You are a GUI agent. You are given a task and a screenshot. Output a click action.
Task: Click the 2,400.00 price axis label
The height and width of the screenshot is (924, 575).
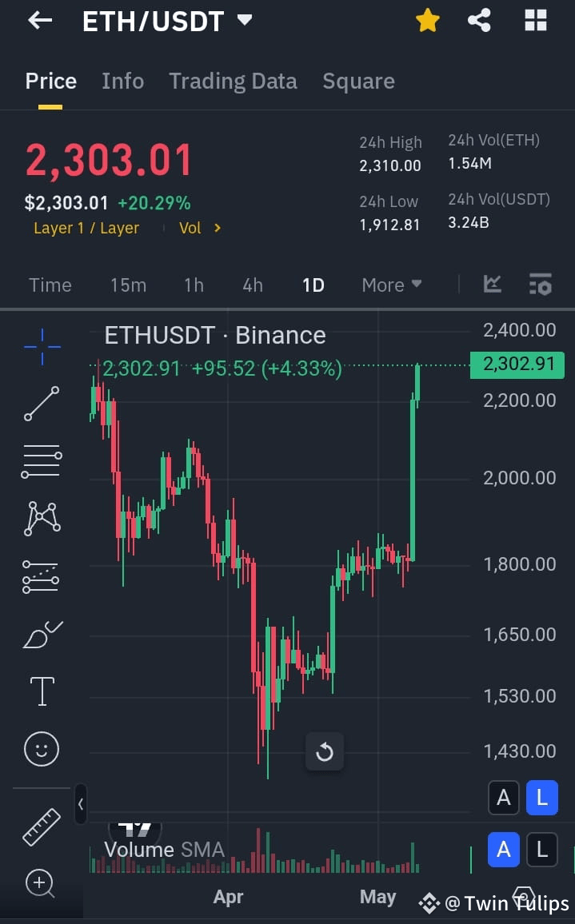[x=520, y=330]
